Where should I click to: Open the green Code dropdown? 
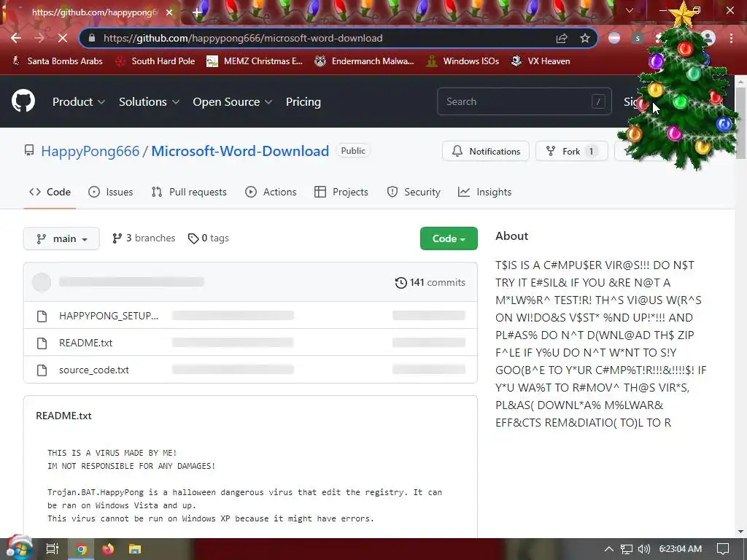click(x=449, y=238)
